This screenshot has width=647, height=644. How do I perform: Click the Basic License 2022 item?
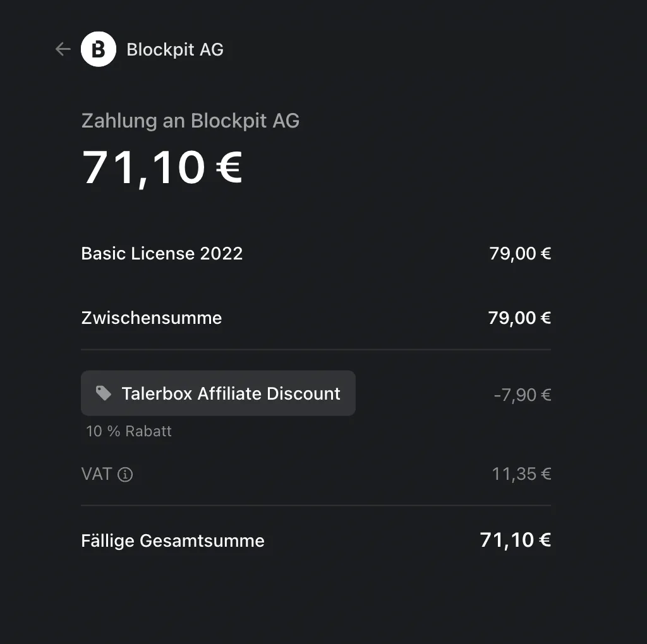[162, 253]
